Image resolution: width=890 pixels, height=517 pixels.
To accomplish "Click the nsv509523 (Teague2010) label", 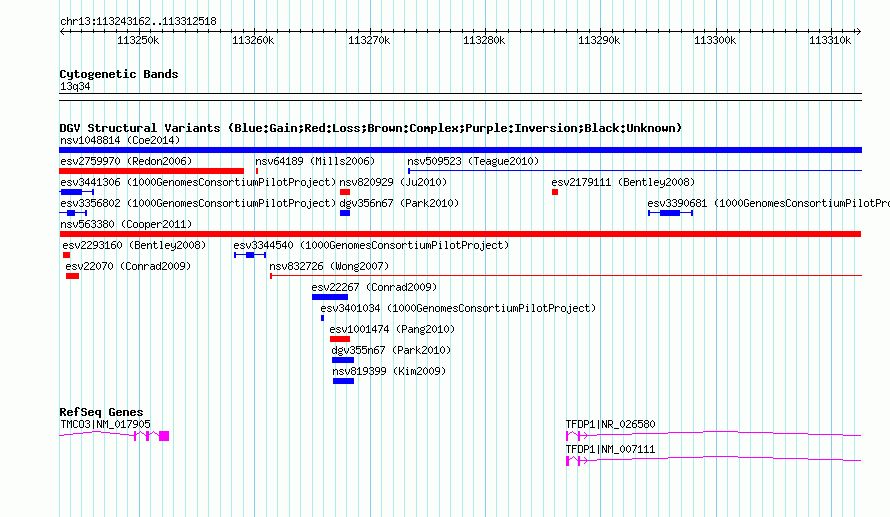I will 473,161.
